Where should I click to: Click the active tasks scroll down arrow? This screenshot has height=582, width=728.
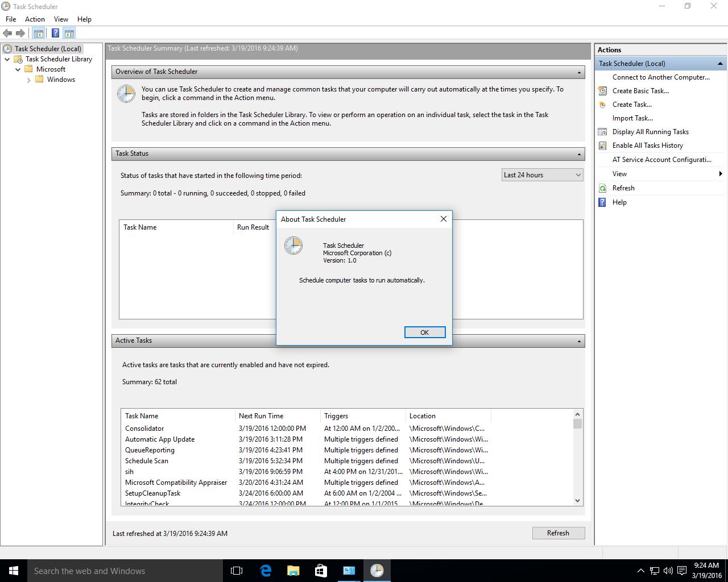(x=577, y=501)
